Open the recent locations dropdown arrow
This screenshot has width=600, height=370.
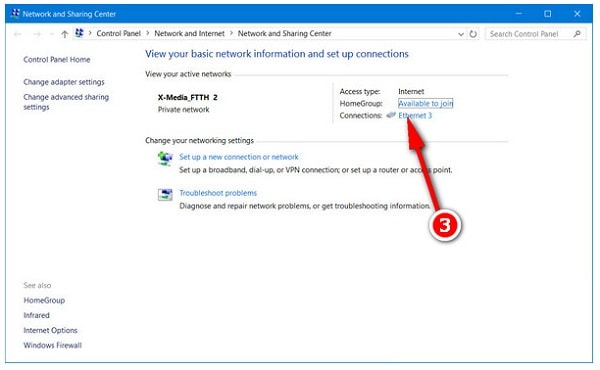(52, 34)
